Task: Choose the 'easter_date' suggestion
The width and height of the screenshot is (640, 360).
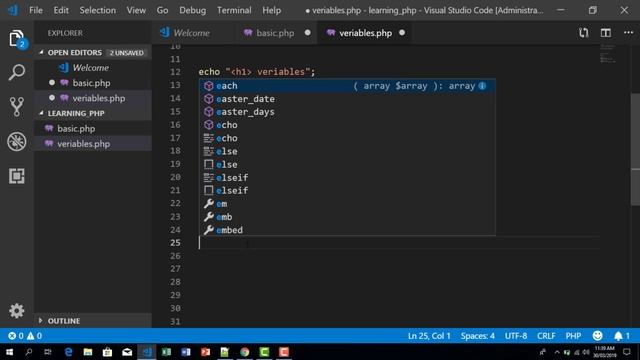Action: (347, 99)
